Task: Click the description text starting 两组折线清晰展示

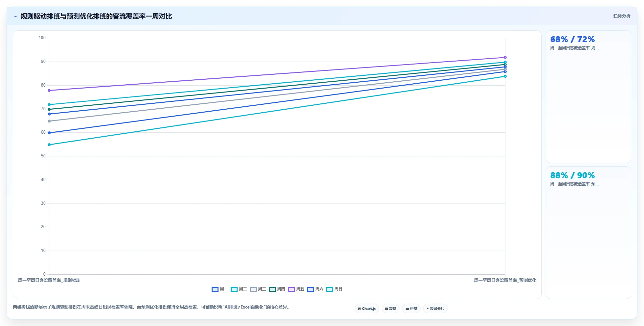Action: (151, 307)
